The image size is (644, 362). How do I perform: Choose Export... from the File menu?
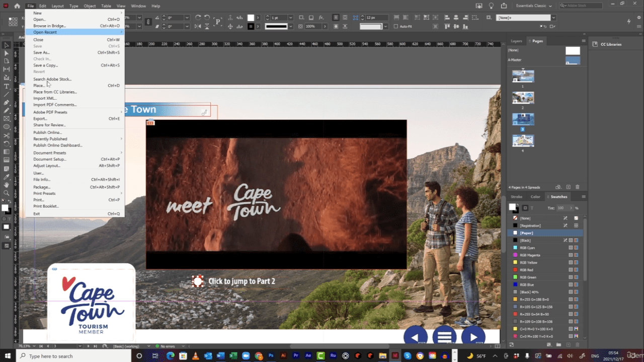point(40,119)
